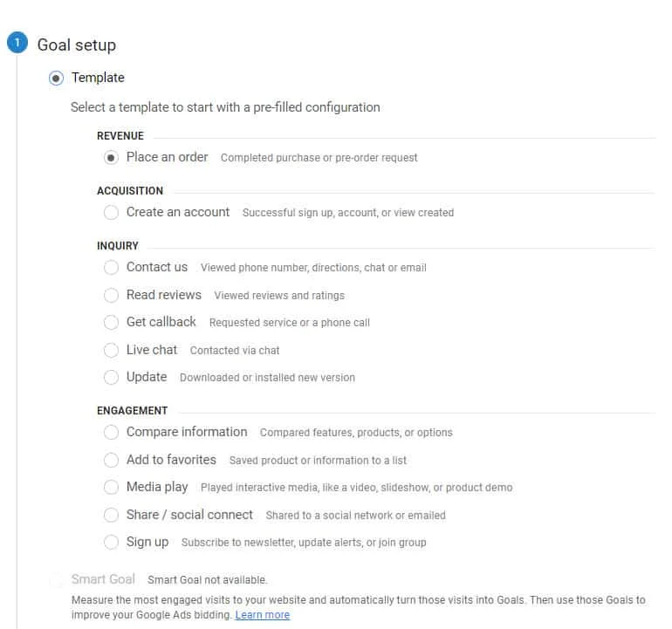The width and height of the screenshot is (672, 629).
Task: Select the Template radio button
Action: point(57,79)
